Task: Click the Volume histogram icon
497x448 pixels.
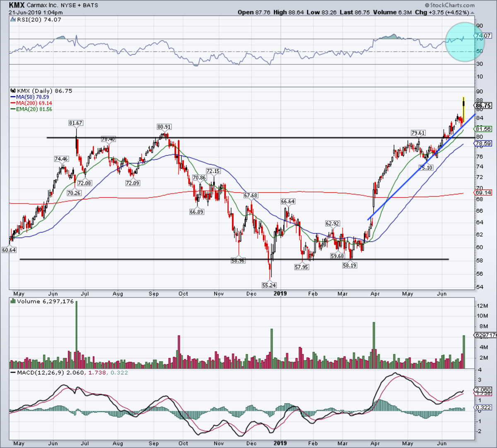Action: tap(12, 301)
